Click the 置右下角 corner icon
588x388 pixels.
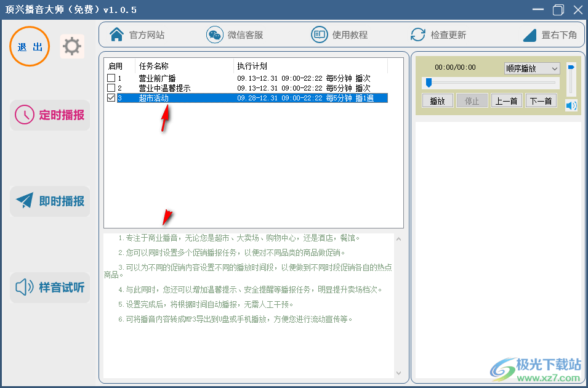click(530, 34)
